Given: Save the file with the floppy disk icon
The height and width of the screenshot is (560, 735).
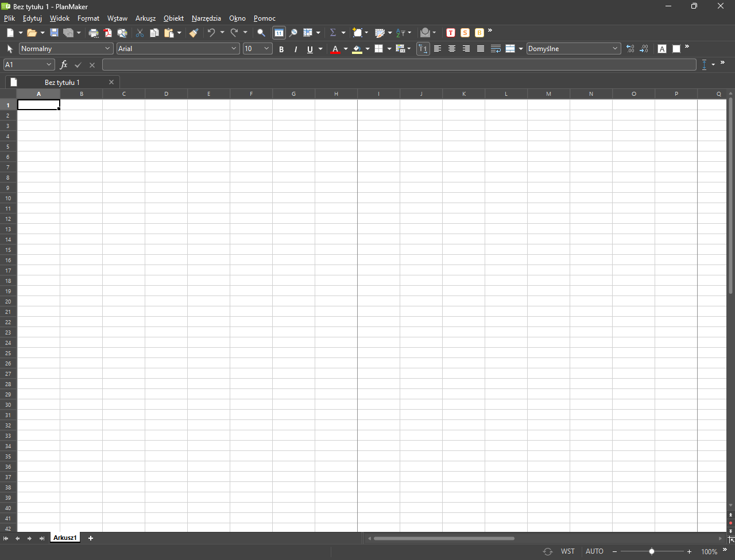Looking at the screenshot, I should pyautogui.click(x=55, y=33).
